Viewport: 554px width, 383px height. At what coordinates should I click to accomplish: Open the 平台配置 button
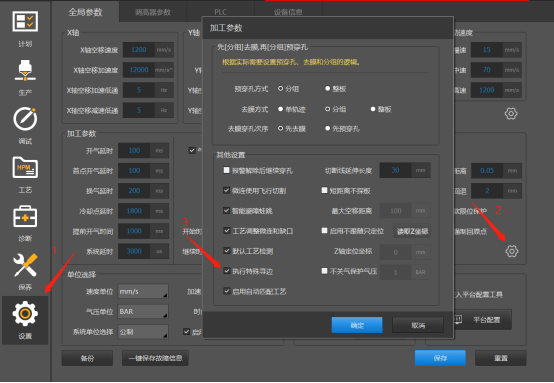pyautogui.click(x=482, y=320)
